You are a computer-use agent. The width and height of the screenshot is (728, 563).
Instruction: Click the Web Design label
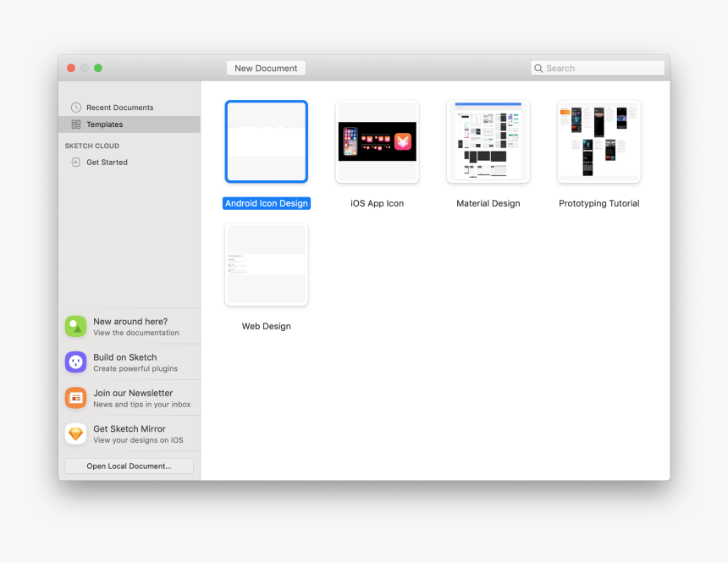tap(267, 326)
